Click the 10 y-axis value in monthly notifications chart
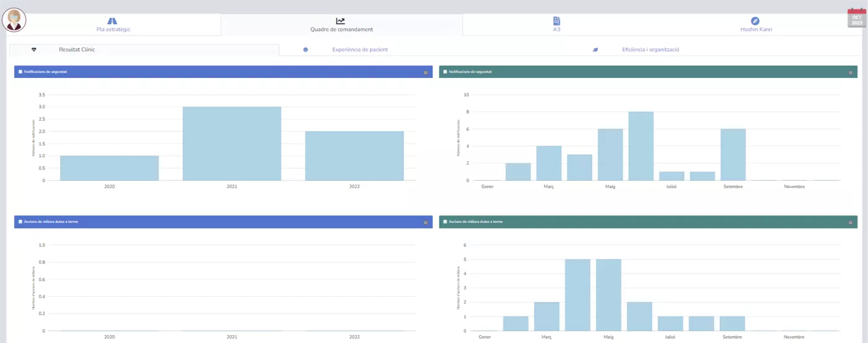This screenshot has width=868, height=343. click(466, 95)
